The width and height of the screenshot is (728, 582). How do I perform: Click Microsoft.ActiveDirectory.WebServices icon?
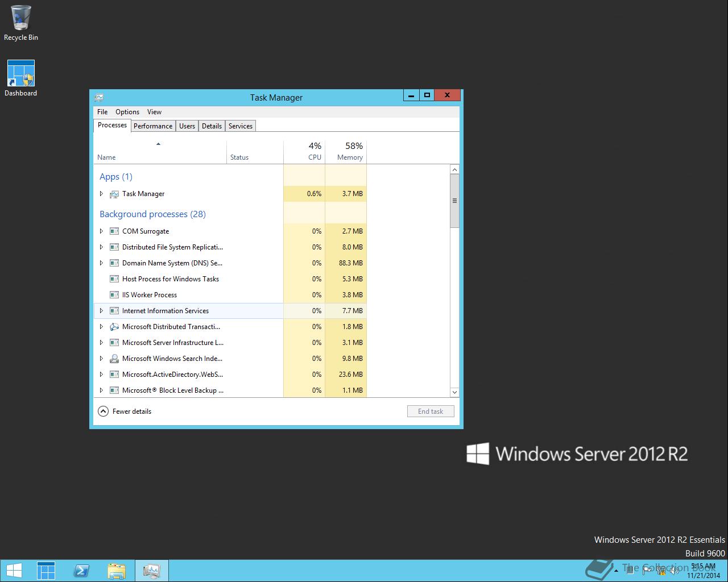pyautogui.click(x=114, y=375)
